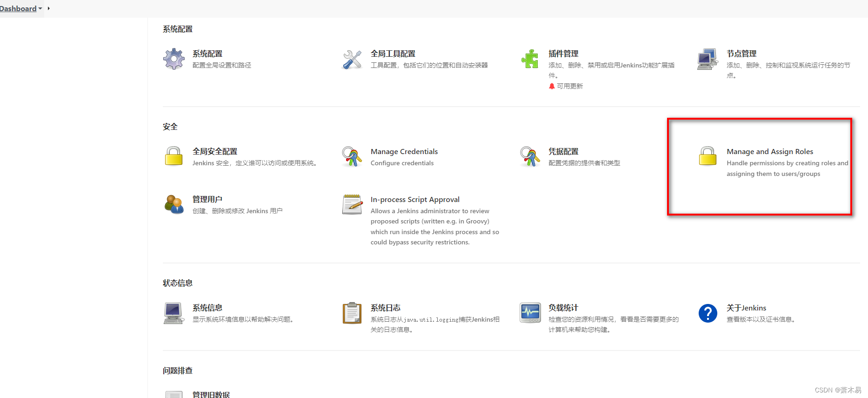
Task: Click the padlock icon for 全局安全配置
Action: tap(174, 156)
